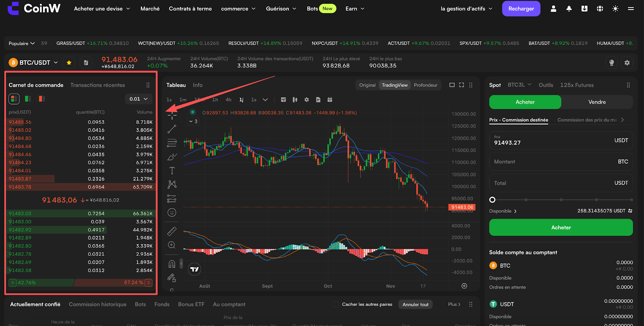Open the document icon beside favorite star

[x=86, y=63]
